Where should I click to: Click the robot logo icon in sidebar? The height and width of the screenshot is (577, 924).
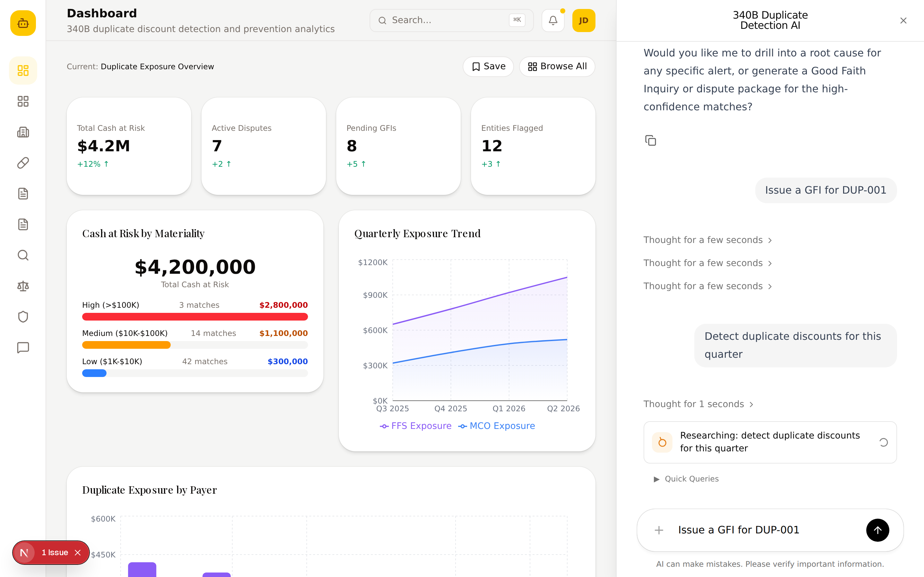(x=23, y=23)
